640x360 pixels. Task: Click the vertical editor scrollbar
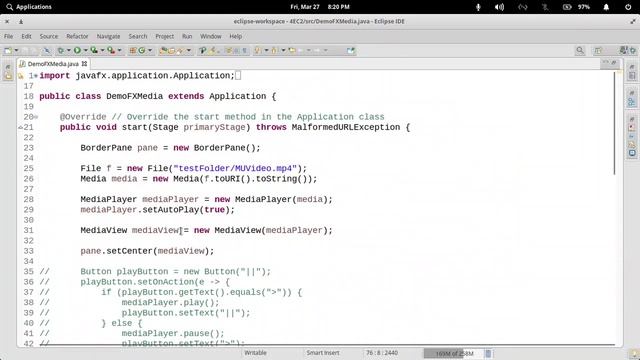[614, 124]
